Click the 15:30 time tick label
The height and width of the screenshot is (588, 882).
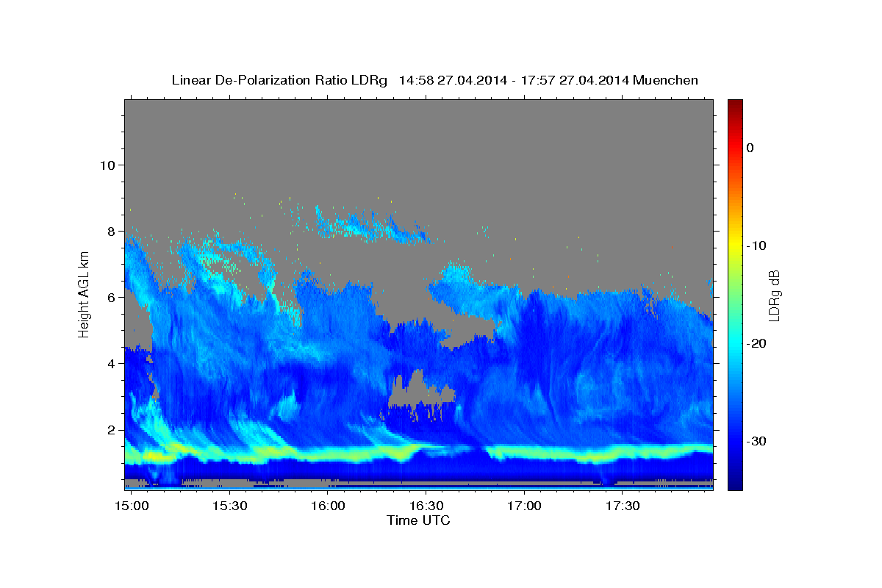(229, 506)
